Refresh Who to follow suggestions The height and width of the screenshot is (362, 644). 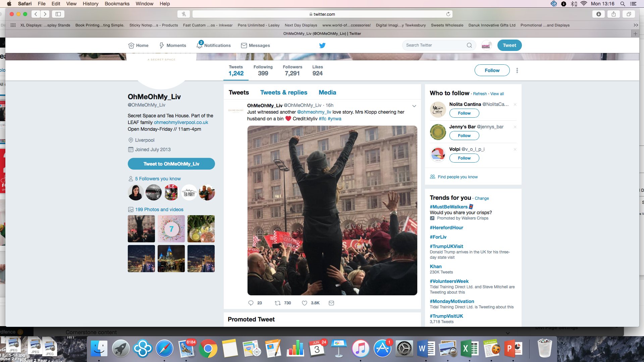(480, 94)
